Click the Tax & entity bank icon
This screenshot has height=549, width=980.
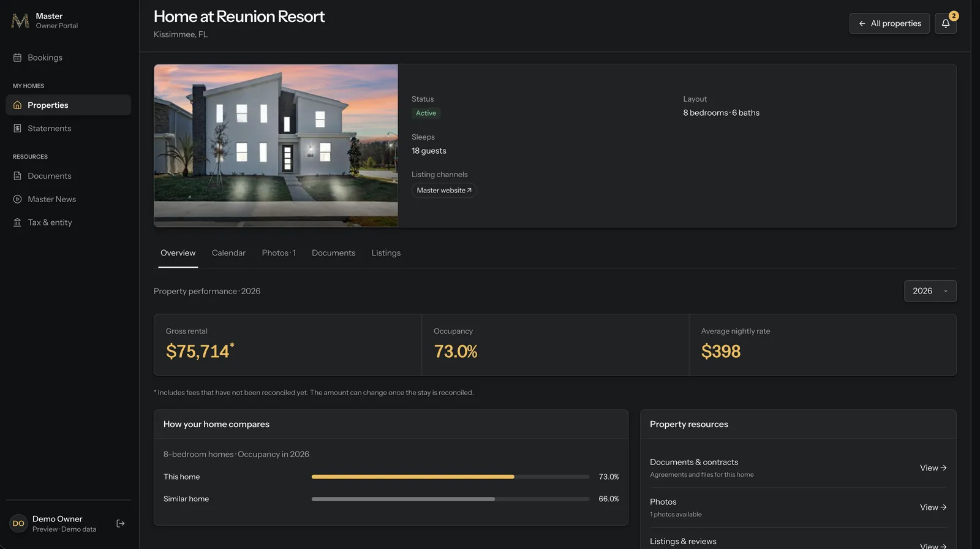[x=17, y=223]
